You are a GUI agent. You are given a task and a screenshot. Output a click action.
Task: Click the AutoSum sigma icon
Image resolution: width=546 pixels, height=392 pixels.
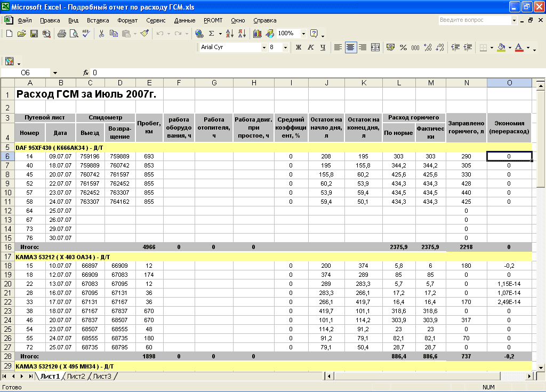(x=211, y=34)
